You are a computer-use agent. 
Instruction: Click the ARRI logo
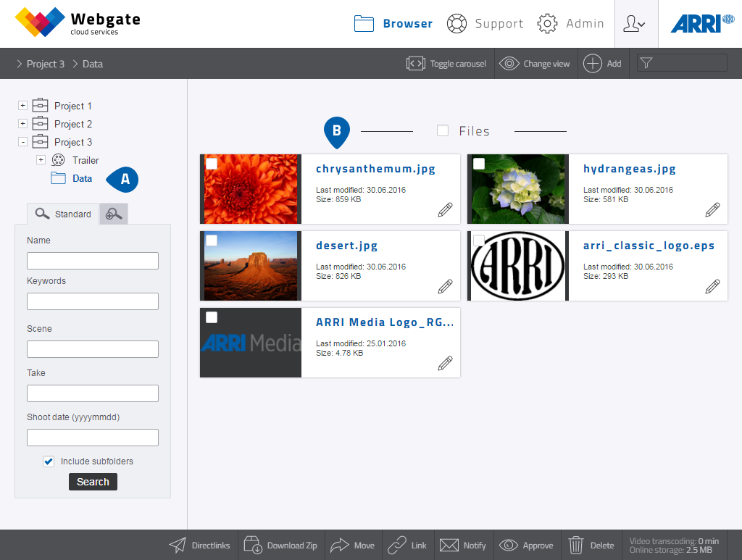click(702, 24)
